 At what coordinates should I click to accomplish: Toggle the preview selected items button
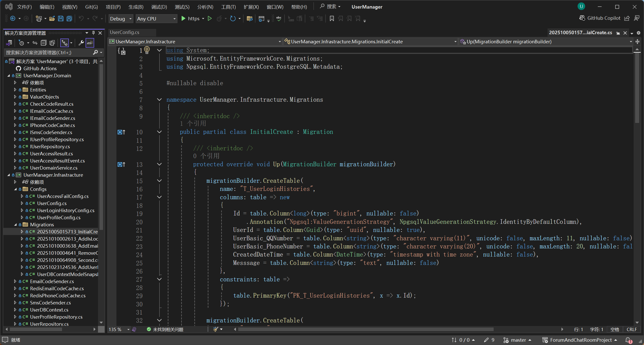click(x=90, y=43)
